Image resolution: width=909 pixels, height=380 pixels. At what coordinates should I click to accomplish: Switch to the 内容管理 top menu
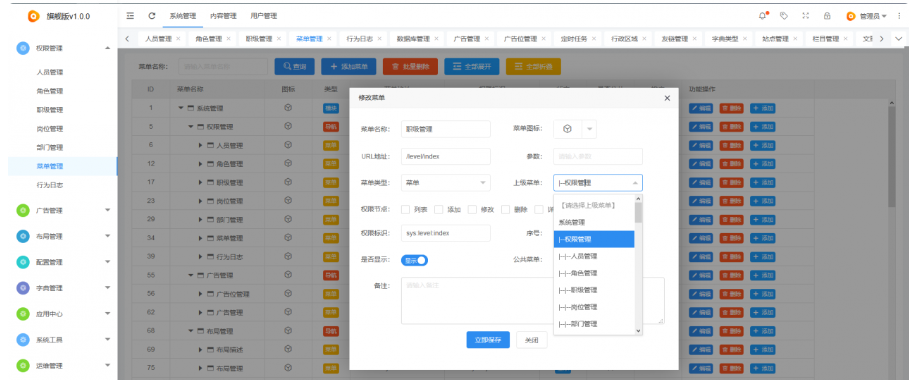[x=223, y=16]
